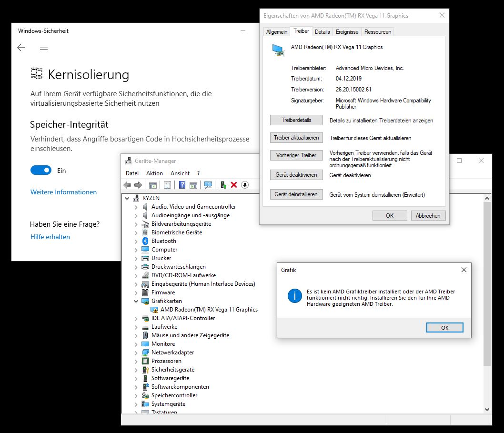Click the Forward arrow in Geräte-Manager toolbar
The image size is (504, 433).
138,185
